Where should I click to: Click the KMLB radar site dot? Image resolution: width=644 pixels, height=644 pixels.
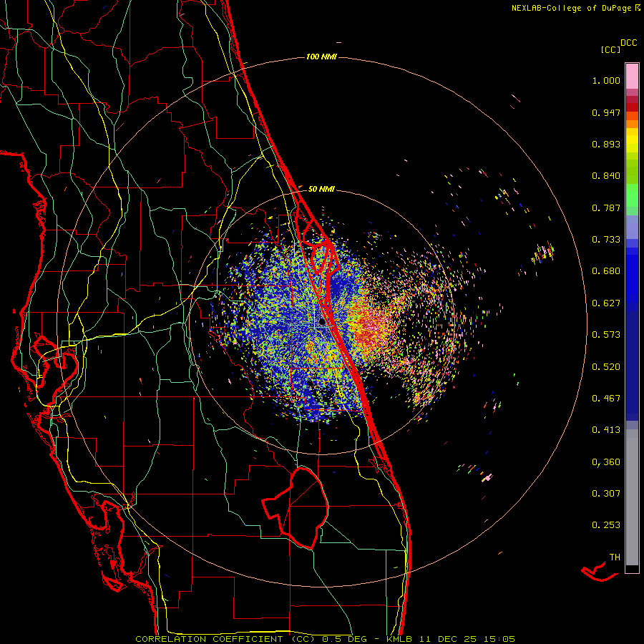pyautogui.click(x=323, y=321)
